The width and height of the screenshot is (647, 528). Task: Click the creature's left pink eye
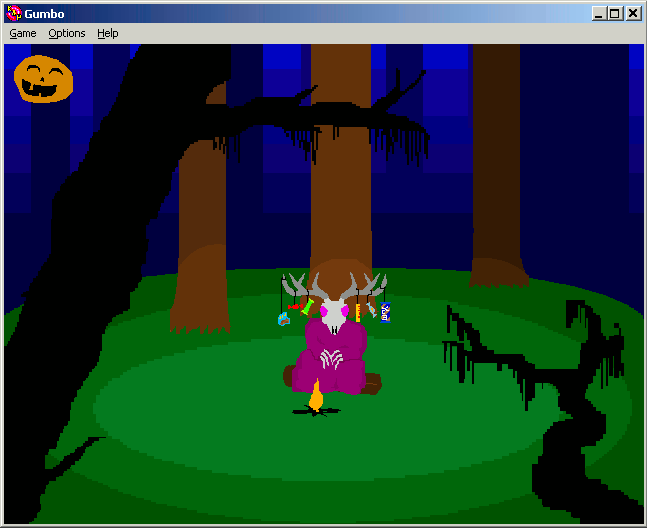324,310
